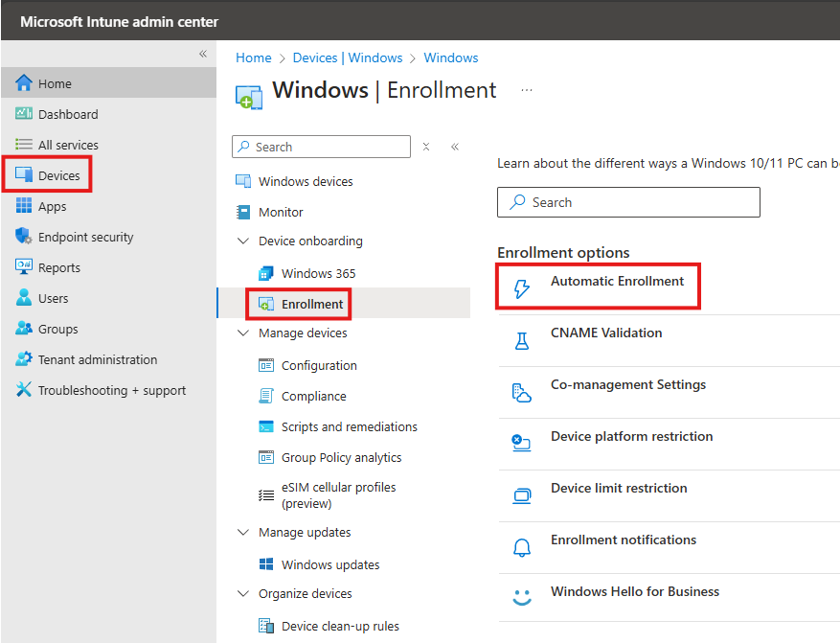
Task: Click the Home house icon in sidebar
Action: [24, 83]
